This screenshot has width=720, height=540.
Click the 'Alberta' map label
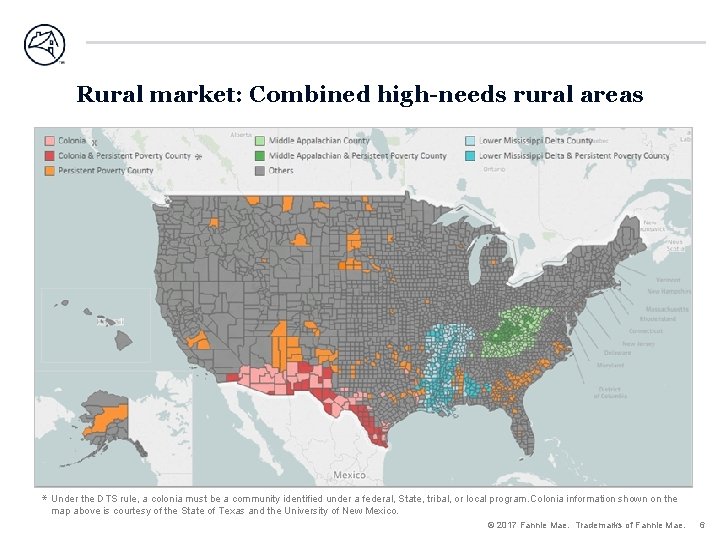241,135
